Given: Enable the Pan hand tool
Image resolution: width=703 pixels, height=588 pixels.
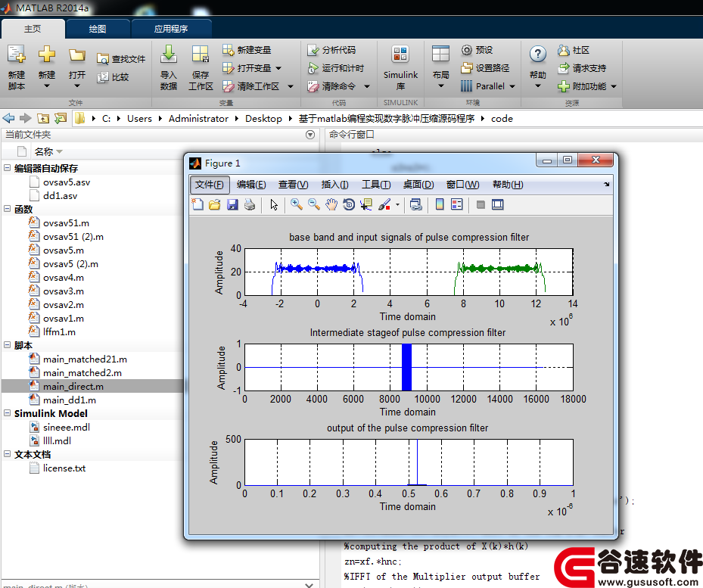Looking at the screenshot, I should coord(331,205).
